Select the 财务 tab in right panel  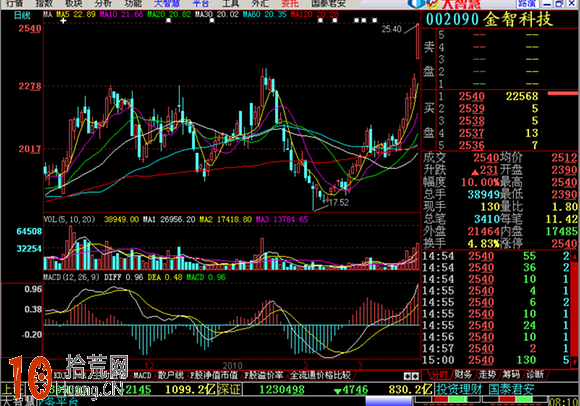point(463,375)
